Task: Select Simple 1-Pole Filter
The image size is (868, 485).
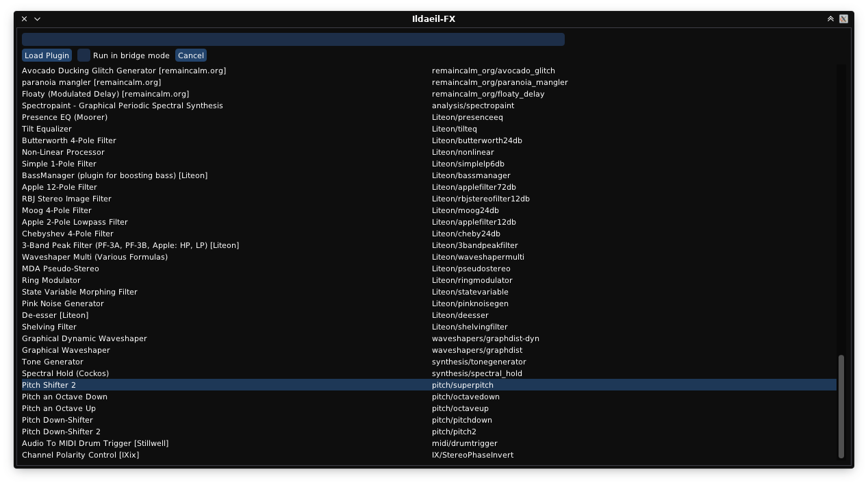Action: pyautogui.click(x=59, y=164)
